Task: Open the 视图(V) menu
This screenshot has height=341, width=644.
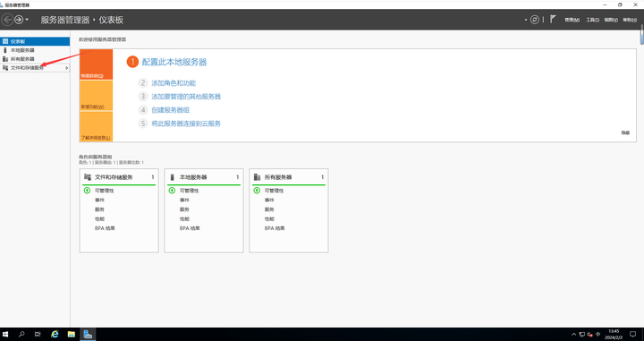Action: click(611, 20)
